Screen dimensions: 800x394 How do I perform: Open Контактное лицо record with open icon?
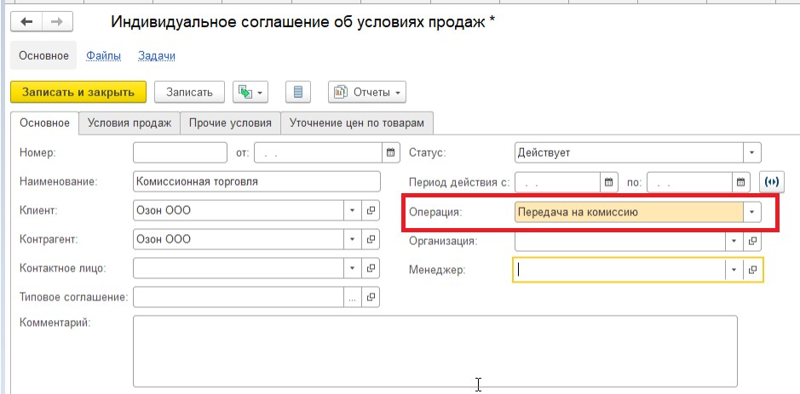pos(371,268)
